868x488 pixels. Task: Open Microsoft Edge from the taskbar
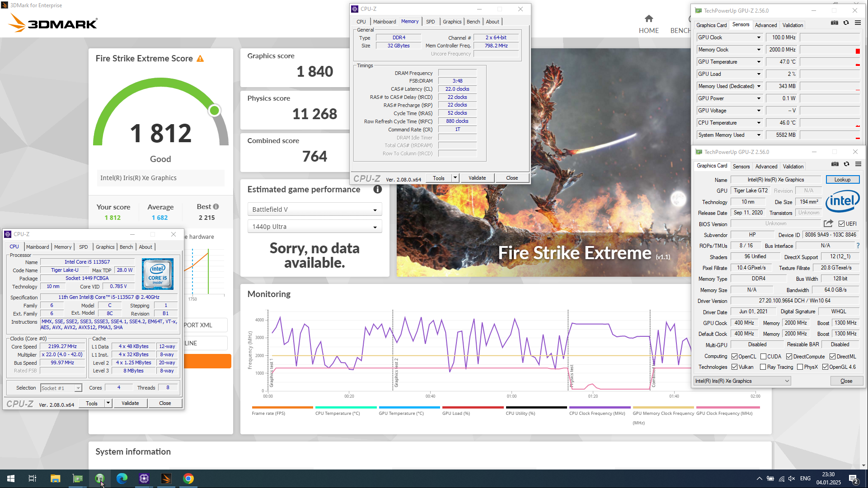point(122,479)
